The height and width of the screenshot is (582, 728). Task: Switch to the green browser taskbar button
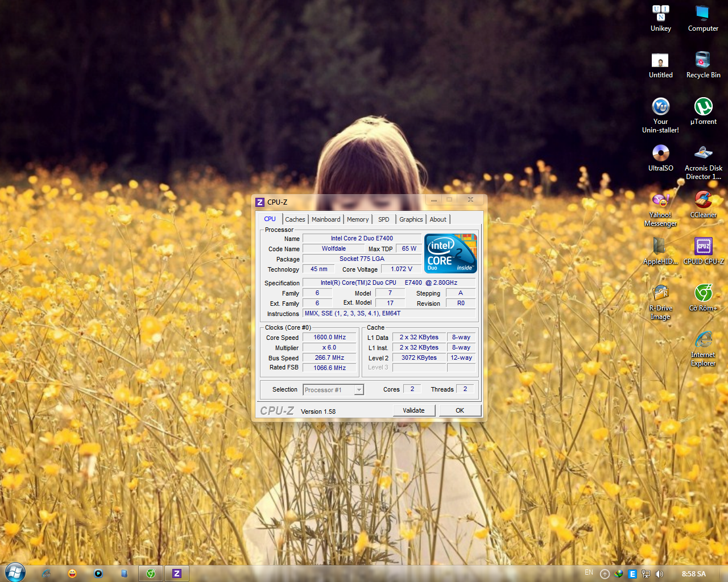151,573
